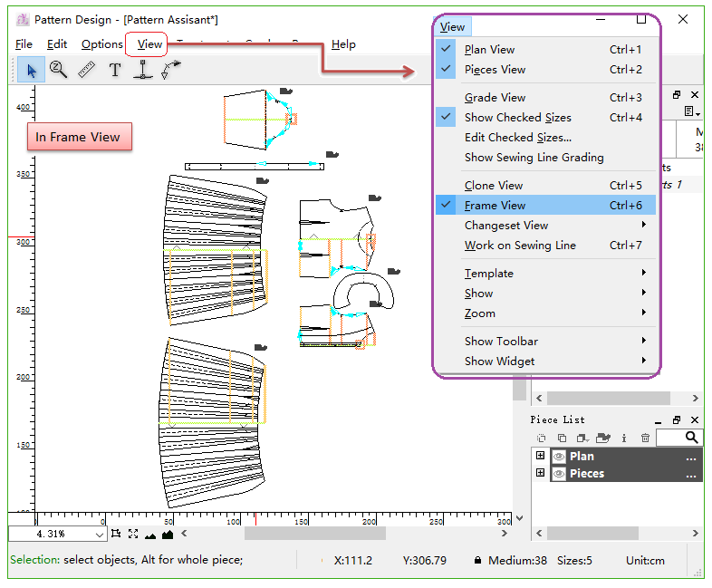Select the arrow selection tool
Image resolution: width=712 pixels, height=588 pixels.
pos(31,70)
